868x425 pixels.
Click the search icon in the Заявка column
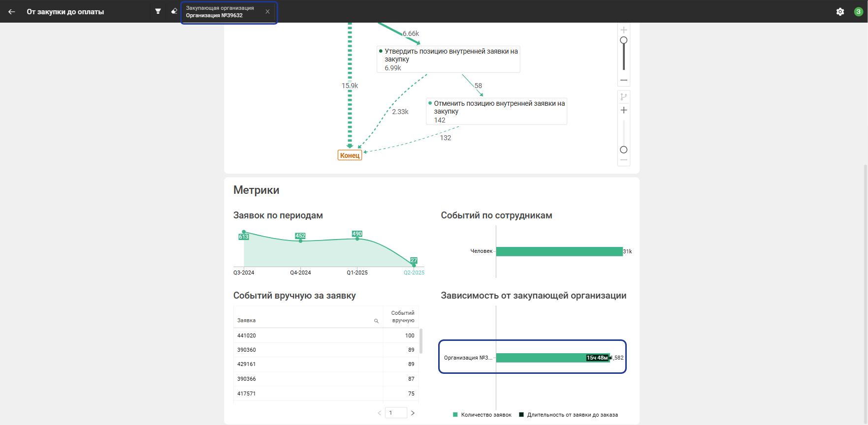click(376, 321)
